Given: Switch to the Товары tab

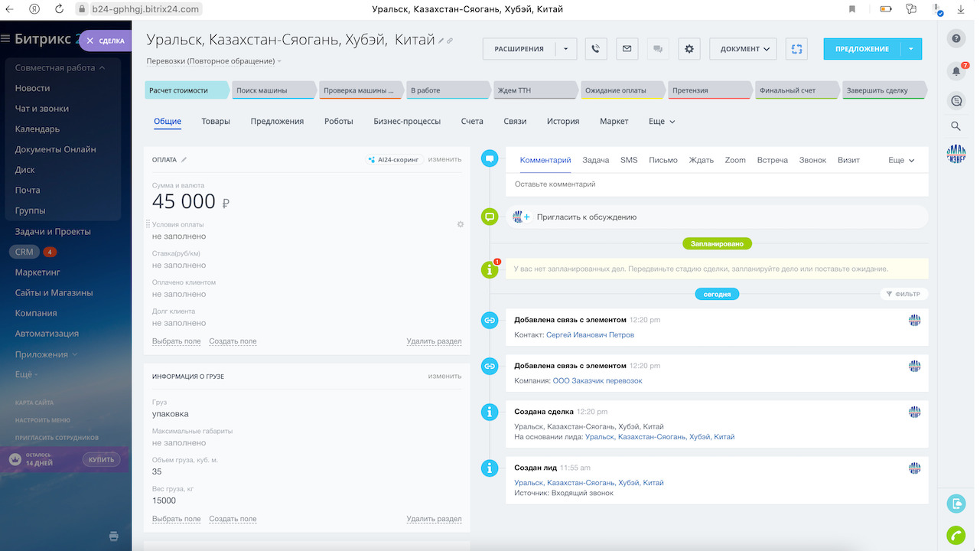Looking at the screenshot, I should click(x=216, y=121).
